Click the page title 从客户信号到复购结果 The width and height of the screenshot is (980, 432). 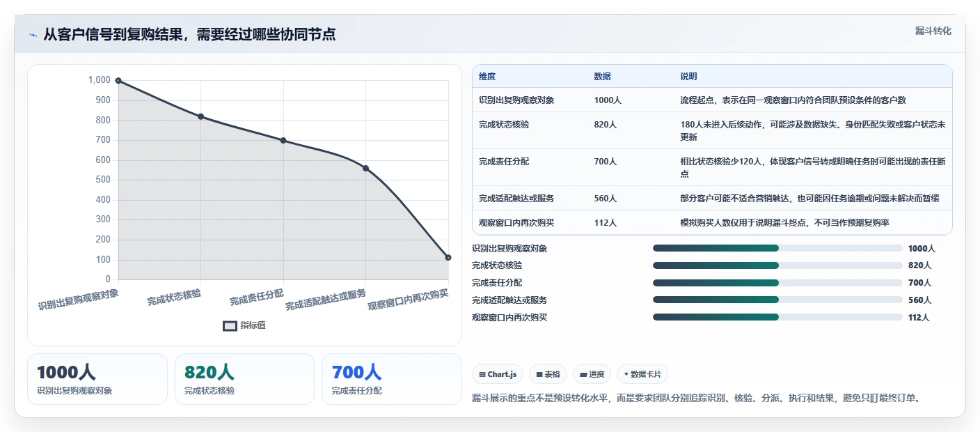tap(189, 34)
